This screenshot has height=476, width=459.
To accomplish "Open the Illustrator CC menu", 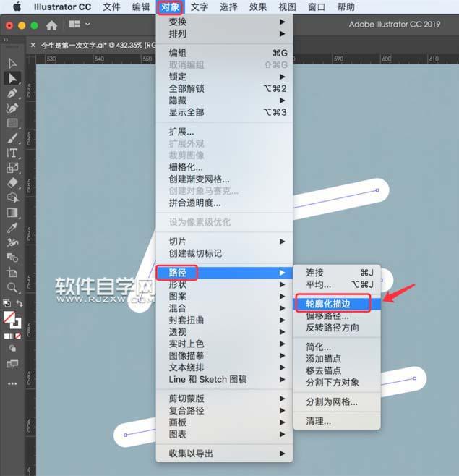I will [62, 7].
